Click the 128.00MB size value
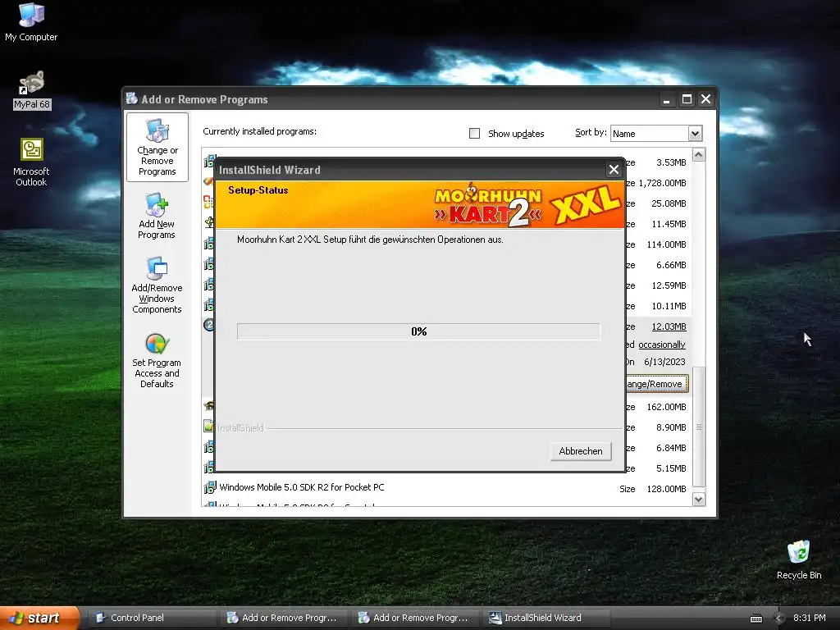 pyautogui.click(x=666, y=489)
